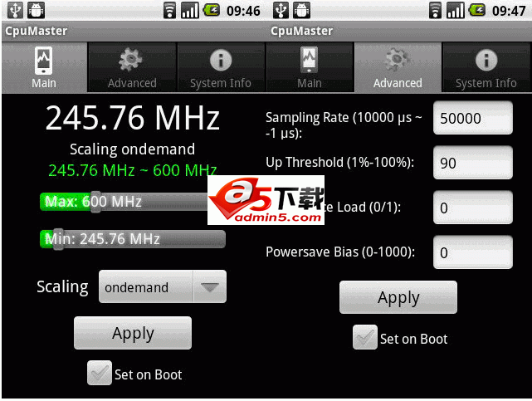Click the Min 245.76 MHz slider handle
Viewport: 532px width, 401px height.
(x=58, y=239)
